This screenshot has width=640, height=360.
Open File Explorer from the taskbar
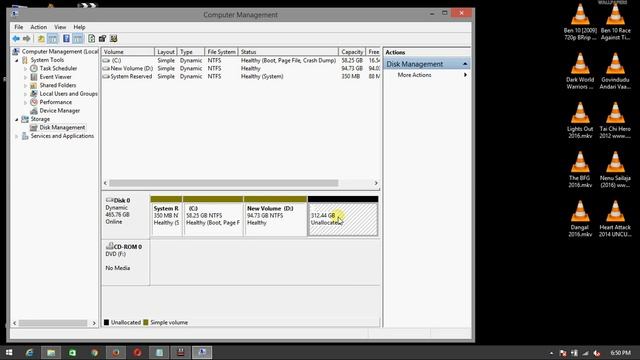(51, 352)
